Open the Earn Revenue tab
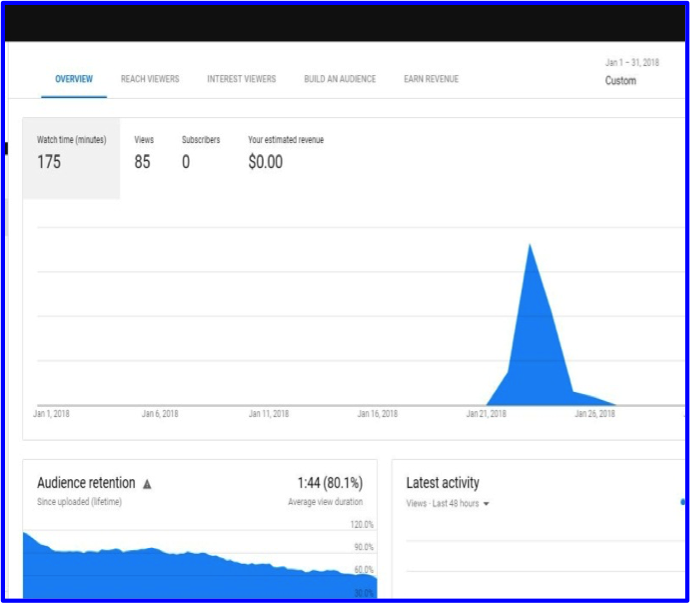 [x=431, y=79]
